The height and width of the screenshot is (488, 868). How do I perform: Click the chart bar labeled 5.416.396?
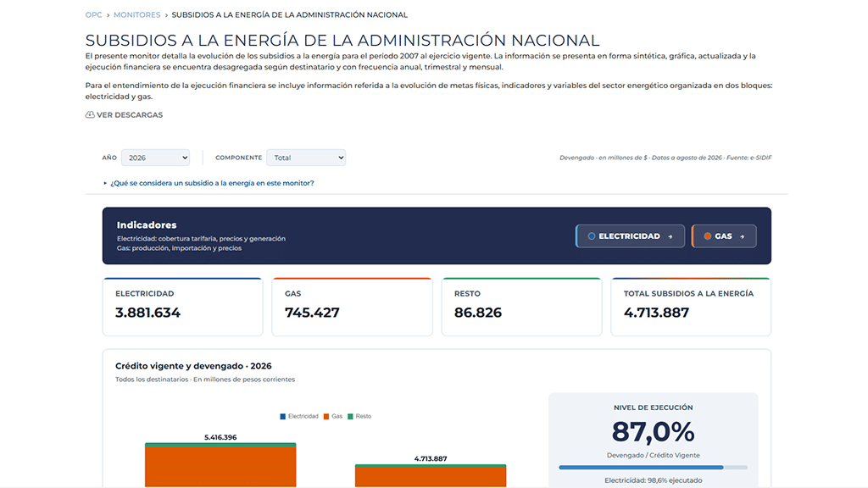coord(220,465)
